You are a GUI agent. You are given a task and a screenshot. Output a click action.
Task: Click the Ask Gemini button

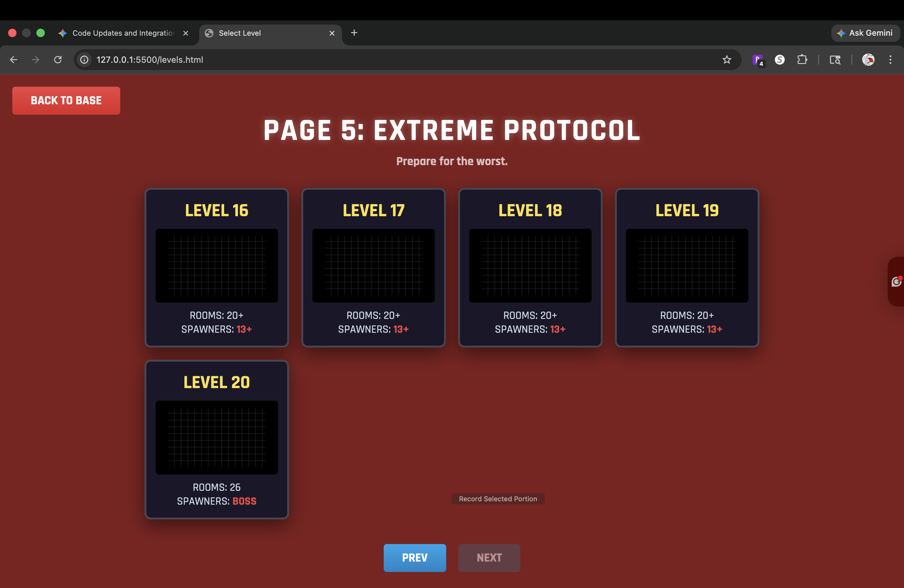[x=865, y=33]
